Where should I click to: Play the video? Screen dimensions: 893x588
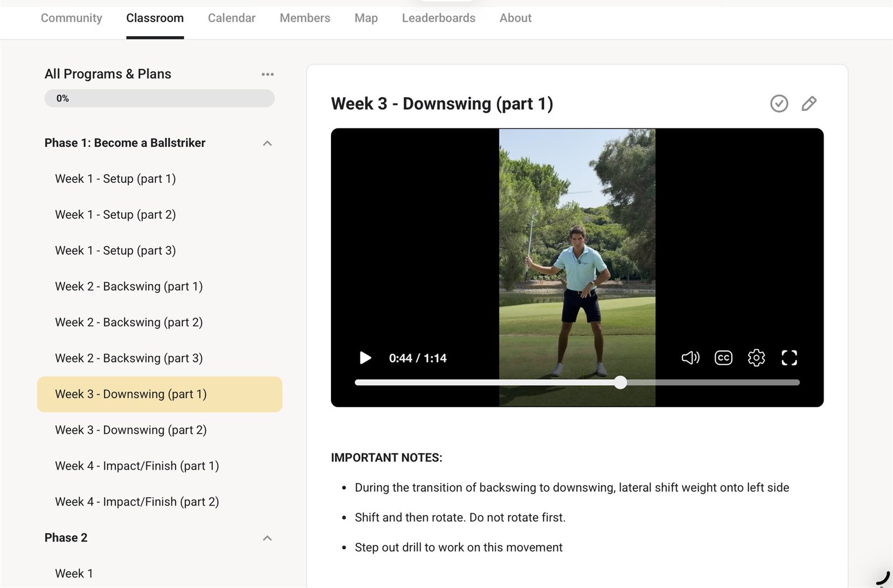(366, 358)
